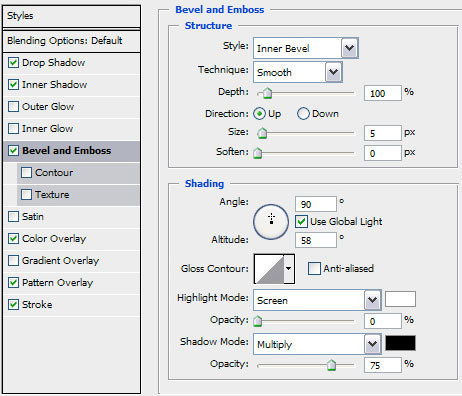
Task: Open the Shadow Mode Multiply dropdown
Action: point(317,344)
